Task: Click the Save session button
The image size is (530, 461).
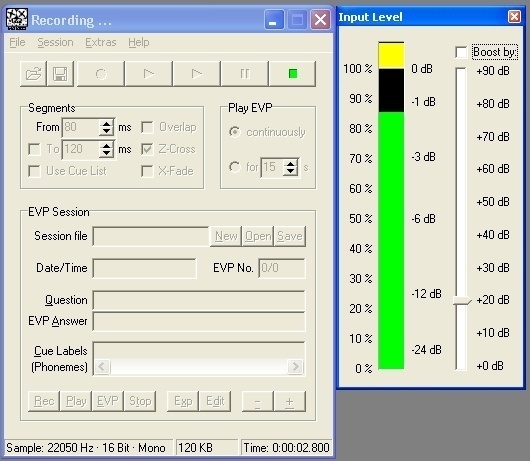Action: [290, 236]
